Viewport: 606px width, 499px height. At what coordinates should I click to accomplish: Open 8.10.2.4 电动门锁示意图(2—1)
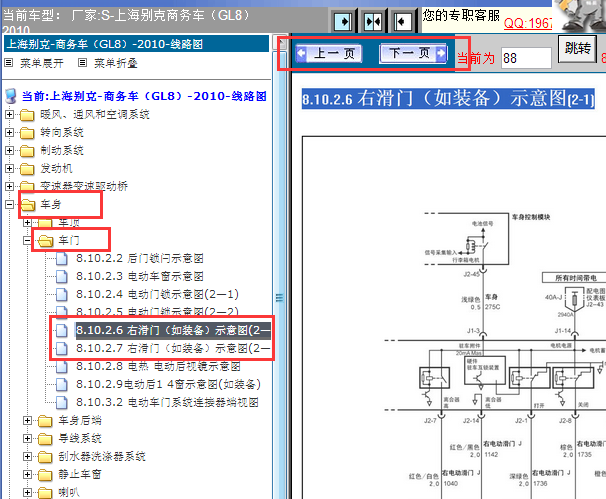157,294
